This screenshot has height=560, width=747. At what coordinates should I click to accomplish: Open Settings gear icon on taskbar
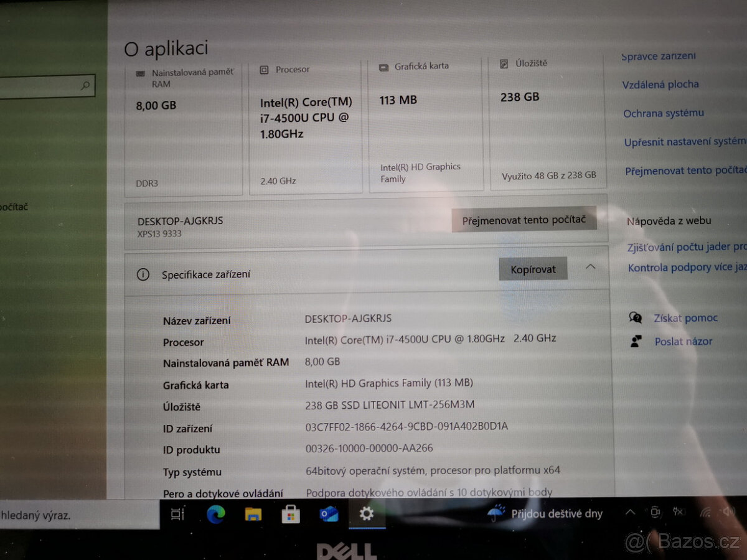[x=366, y=513]
